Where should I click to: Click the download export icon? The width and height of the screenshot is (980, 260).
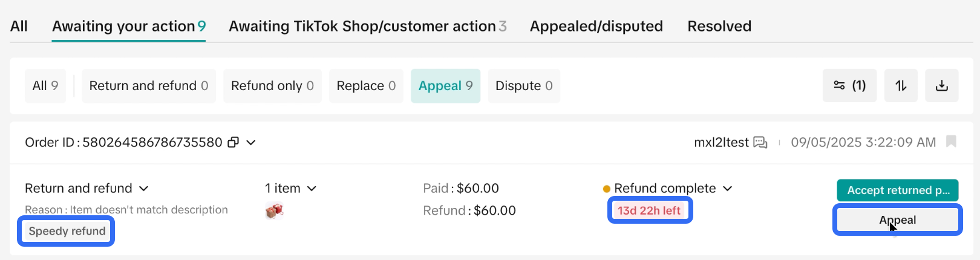pos(941,86)
